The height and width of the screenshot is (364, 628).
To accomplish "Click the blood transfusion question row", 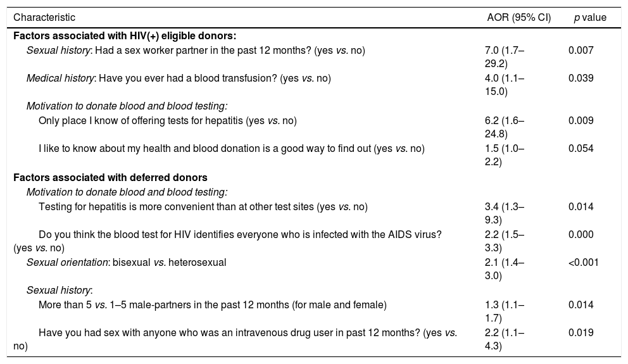I will 179,78.
